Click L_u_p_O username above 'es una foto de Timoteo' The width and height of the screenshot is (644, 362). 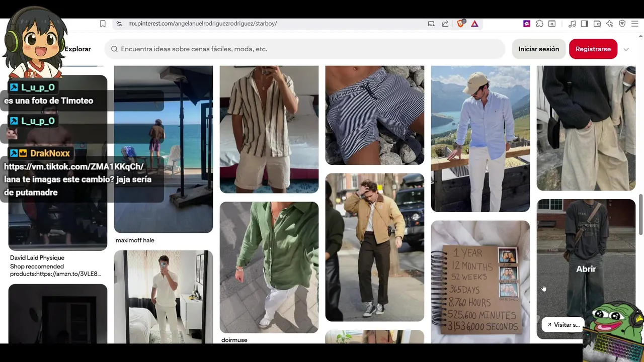pos(38,87)
